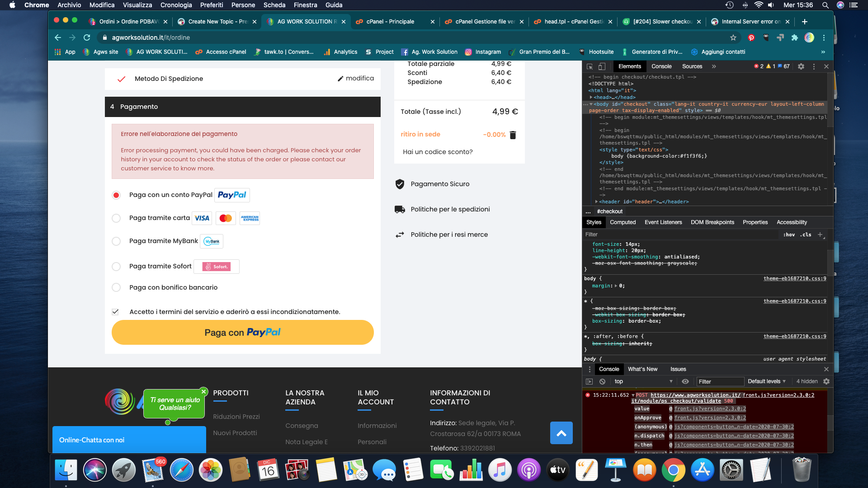Open DevTools settings gear icon
The image size is (868, 488).
[801, 66]
